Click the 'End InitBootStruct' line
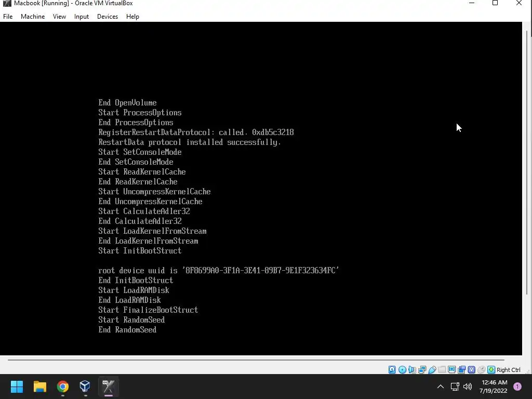This screenshot has width=532, height=399. tap(136, 280)
